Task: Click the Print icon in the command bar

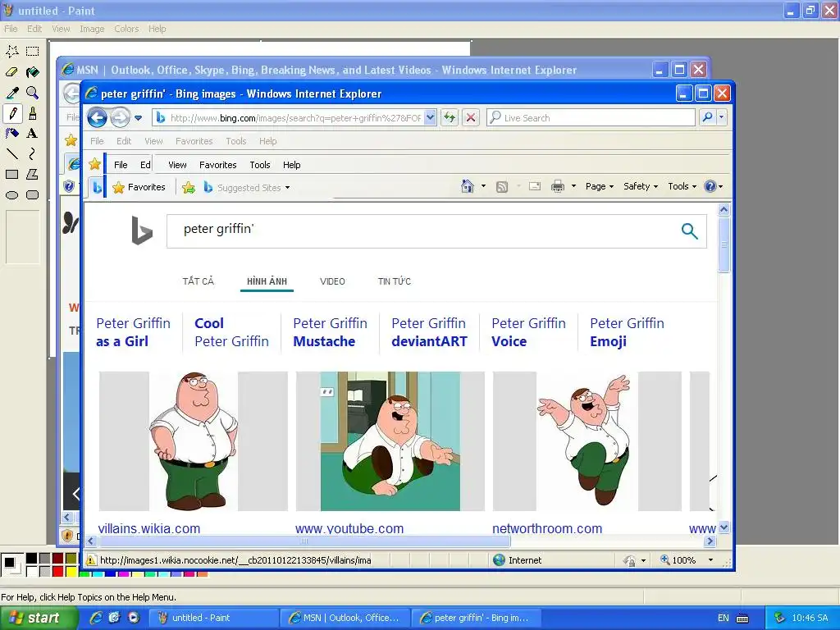Action: click(558, 186)
